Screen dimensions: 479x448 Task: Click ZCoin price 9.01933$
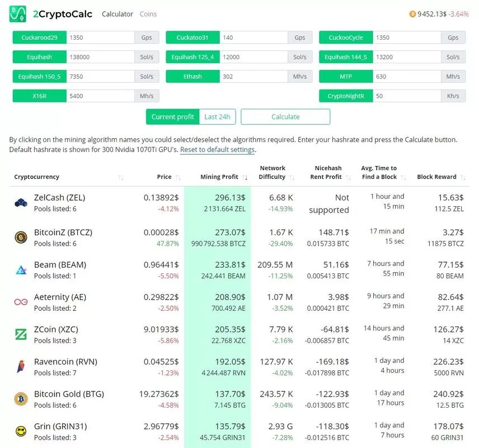click(161, 329)
